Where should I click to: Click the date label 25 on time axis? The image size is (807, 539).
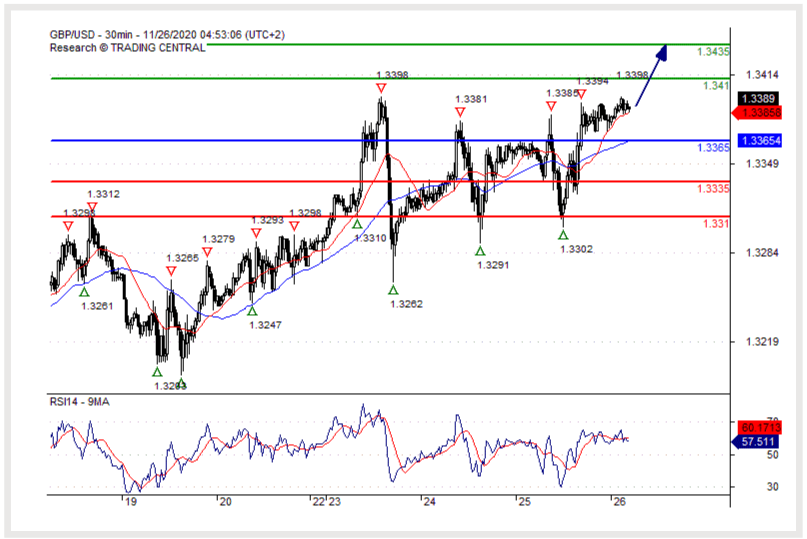pyautogui.click(x=524, y=502)
